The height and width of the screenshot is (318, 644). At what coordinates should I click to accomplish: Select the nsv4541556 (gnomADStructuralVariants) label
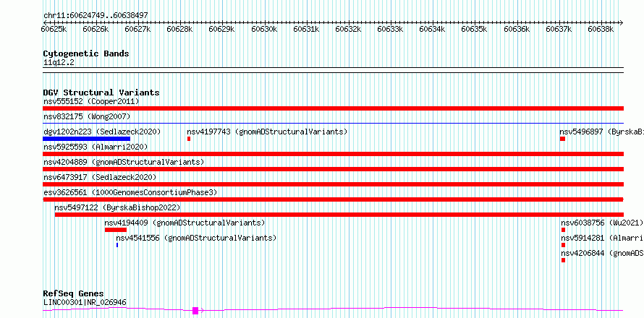[x=196, y=238]
